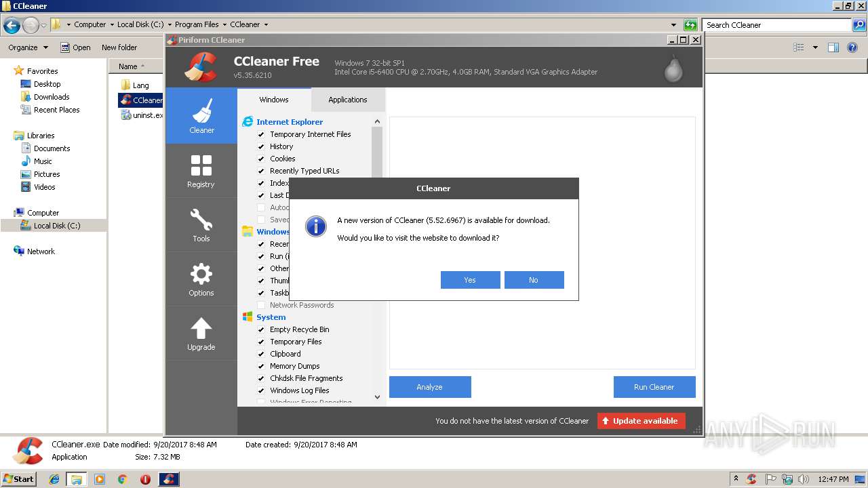The height and width of the screenshot is (488, 868).
Task: Toggle the Explorer preview pane icon
Action: (x=833, y=47)
